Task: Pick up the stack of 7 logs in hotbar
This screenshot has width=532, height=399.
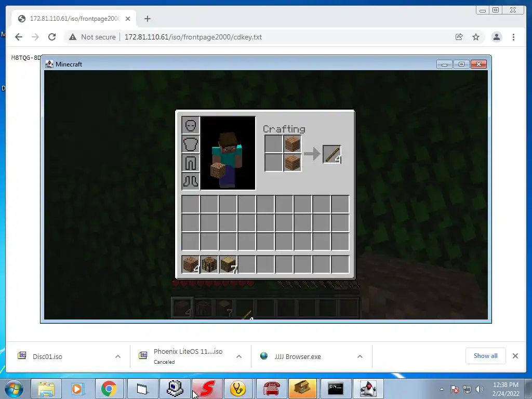Action: pos(228,264)
